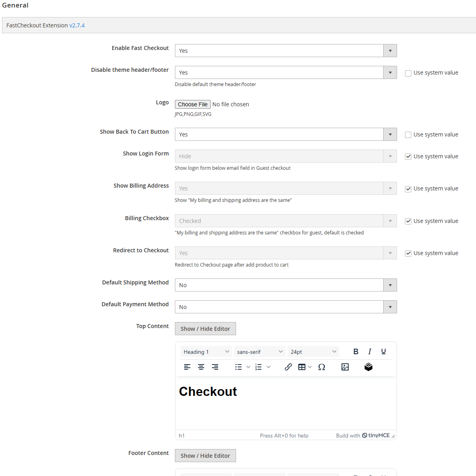Click Choose File for the Logo
Viewport: 476px width, 476px height.
click(192, 104)
